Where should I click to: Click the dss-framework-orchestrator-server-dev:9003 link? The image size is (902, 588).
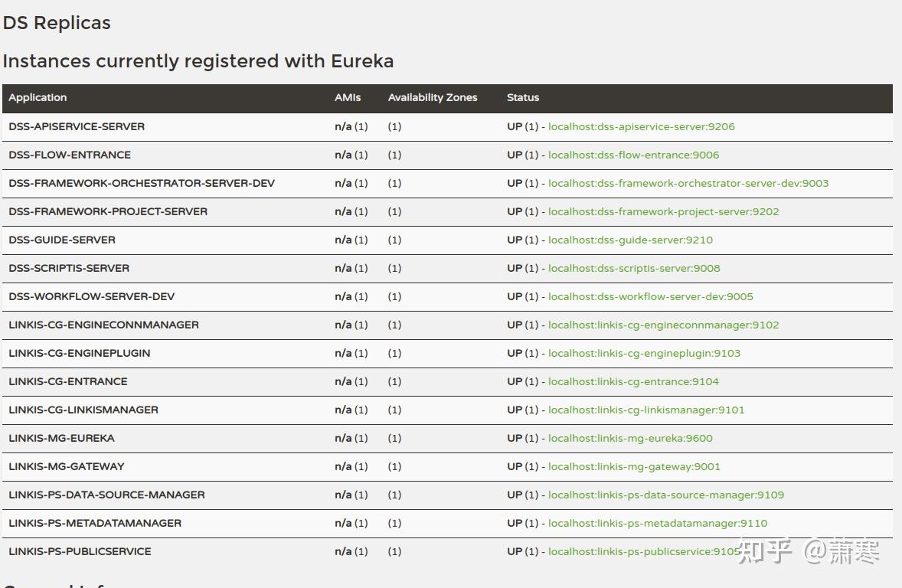point(688,183)
